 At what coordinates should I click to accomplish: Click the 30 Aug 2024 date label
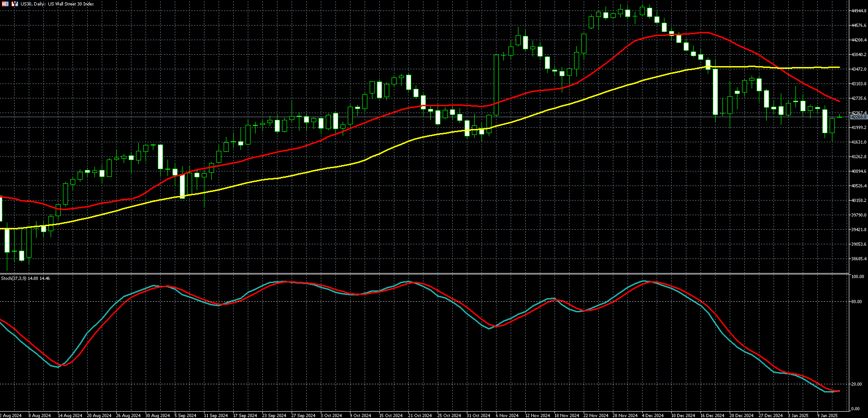click(x=157, y=415)
